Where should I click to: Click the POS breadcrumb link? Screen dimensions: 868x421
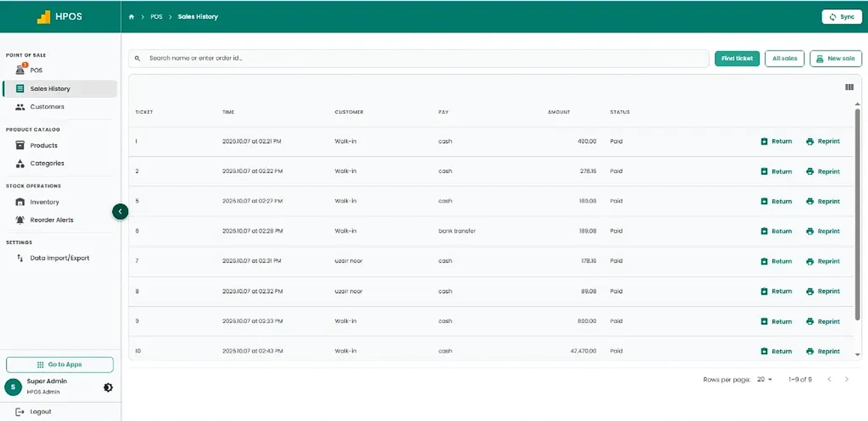156,17
